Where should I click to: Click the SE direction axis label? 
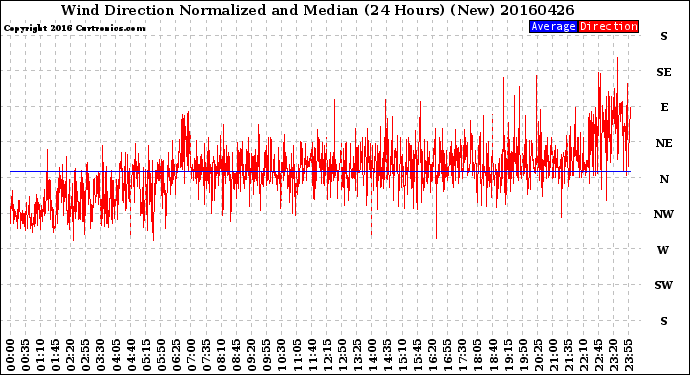[664, 72]
